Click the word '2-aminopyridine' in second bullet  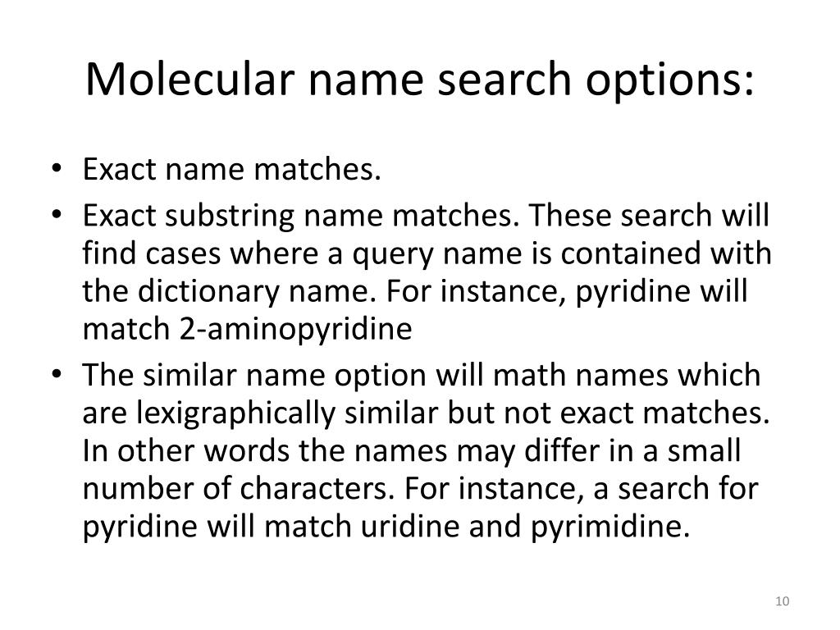(x=295, y=329)
